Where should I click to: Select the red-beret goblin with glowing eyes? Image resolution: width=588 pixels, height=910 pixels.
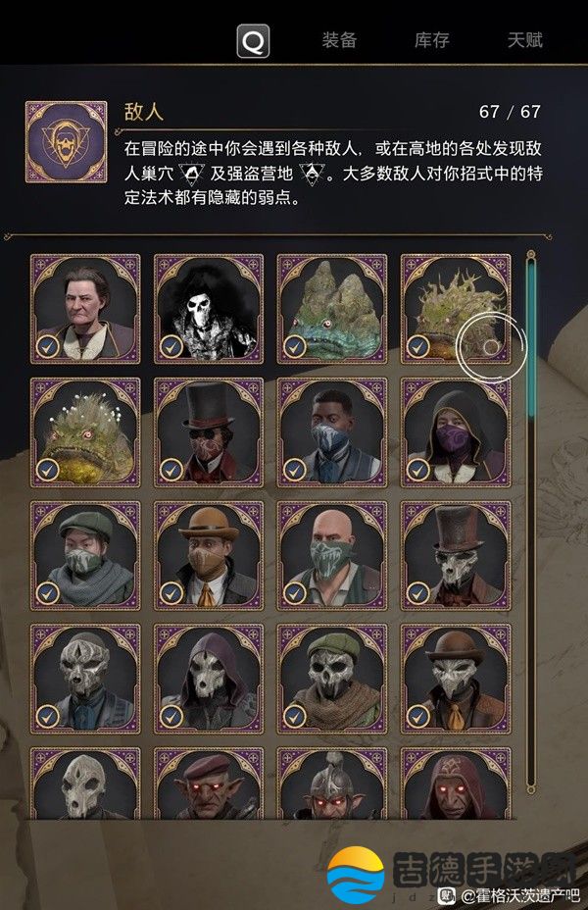[x=209, y=784]
